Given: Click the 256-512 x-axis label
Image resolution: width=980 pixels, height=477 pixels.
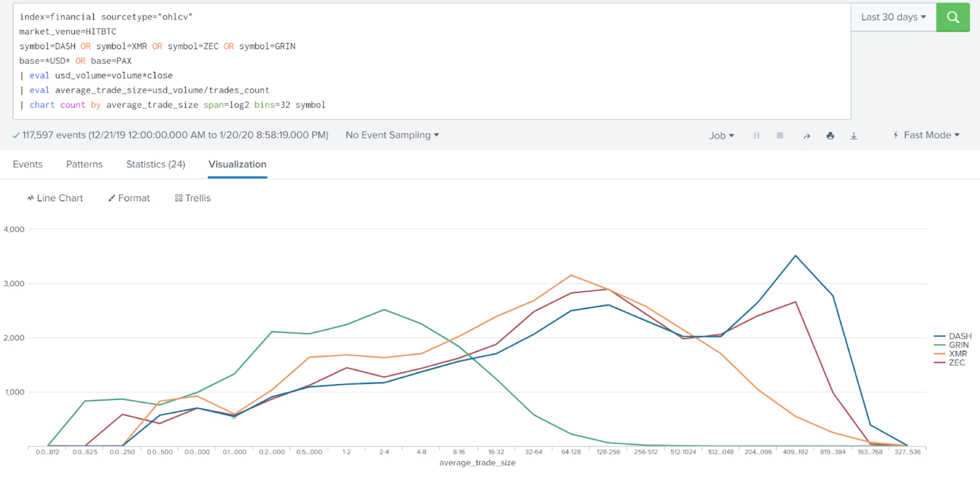Looking at the screenshot, I should pyautogui.click(x=646, y=452).
